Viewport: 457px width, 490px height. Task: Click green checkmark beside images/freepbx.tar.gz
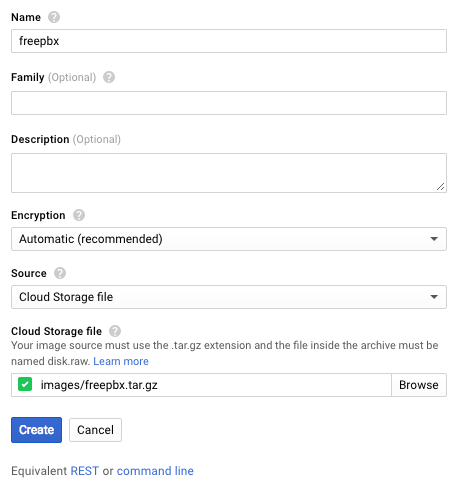pyautogui.click(x=25, y=384)
